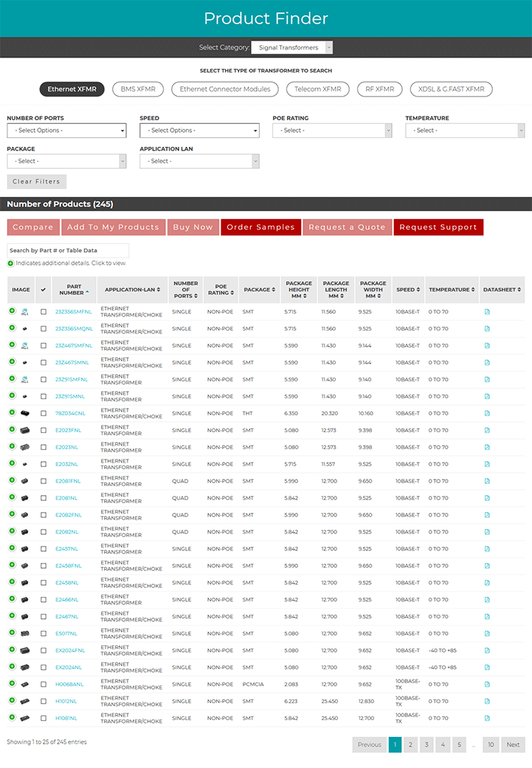Image resolution: width=532 pixels, height=768 pixels.
Task: Open the Temperature filter dropdown
Action: click(x=465, y=131)
